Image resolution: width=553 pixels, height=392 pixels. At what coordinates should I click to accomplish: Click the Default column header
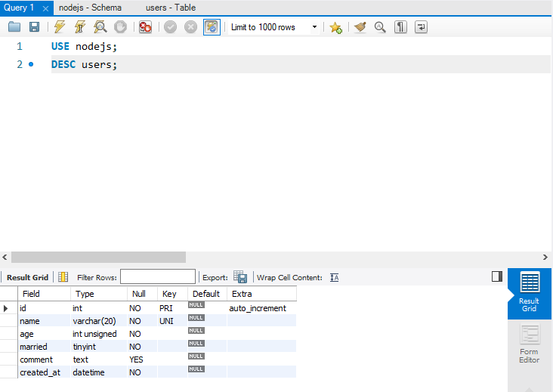click(x=207, y=294)
